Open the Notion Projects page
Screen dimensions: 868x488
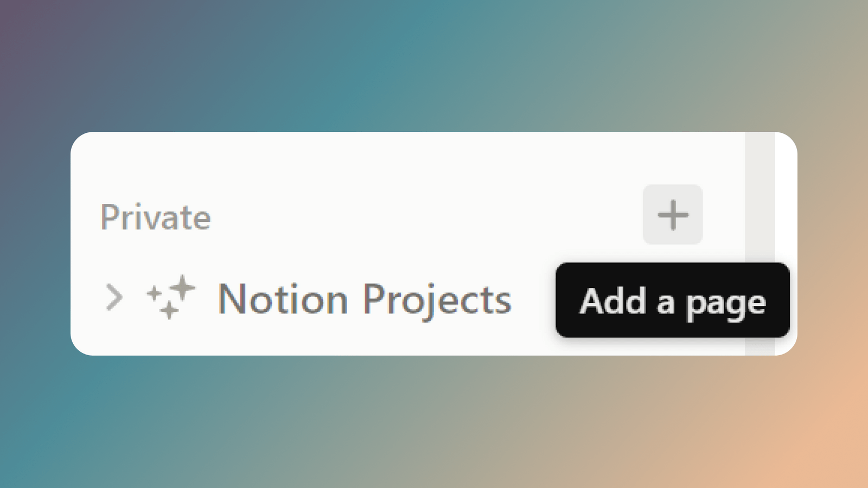(x=363, y=299)
